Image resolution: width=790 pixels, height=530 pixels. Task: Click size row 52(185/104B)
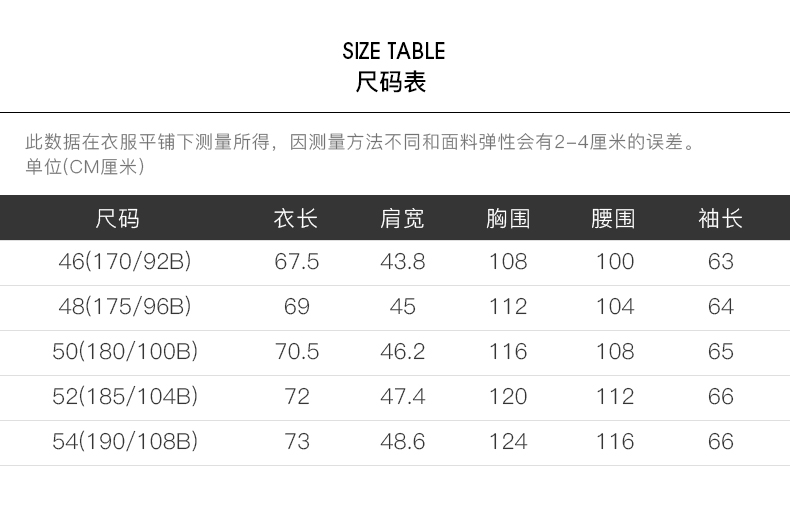point(395,398)
